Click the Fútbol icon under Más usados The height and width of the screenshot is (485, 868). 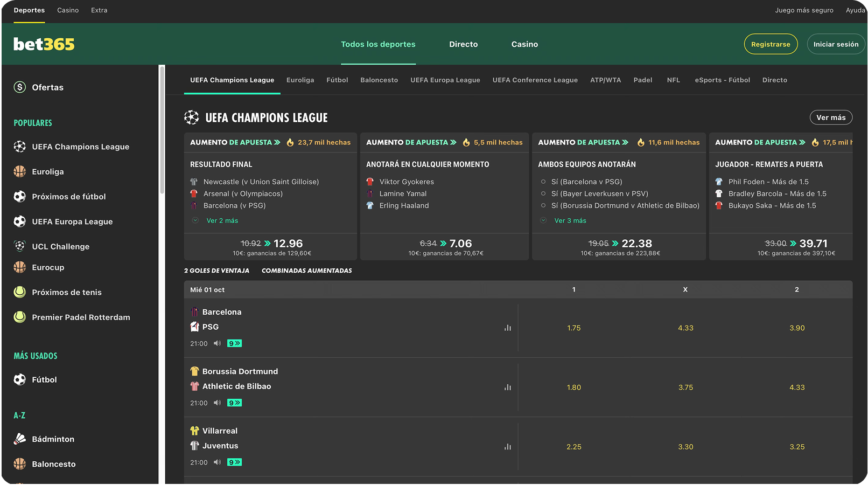(20, 379)
